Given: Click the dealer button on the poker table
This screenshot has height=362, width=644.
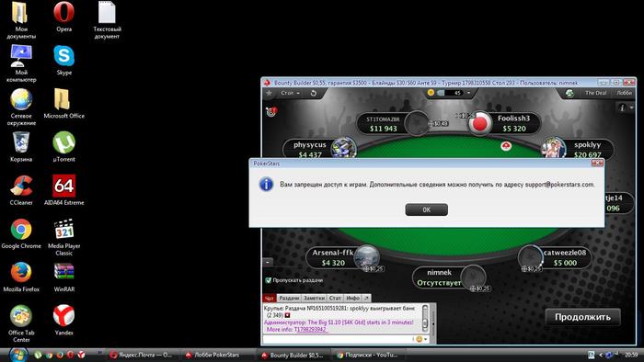Looking at the screenshot, I should tap(506, 146).
